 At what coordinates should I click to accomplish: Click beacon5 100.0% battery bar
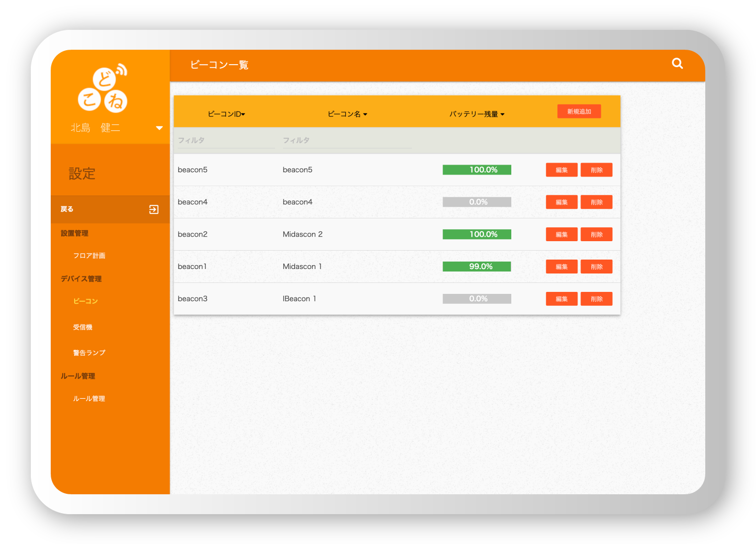tap(477, 170)
